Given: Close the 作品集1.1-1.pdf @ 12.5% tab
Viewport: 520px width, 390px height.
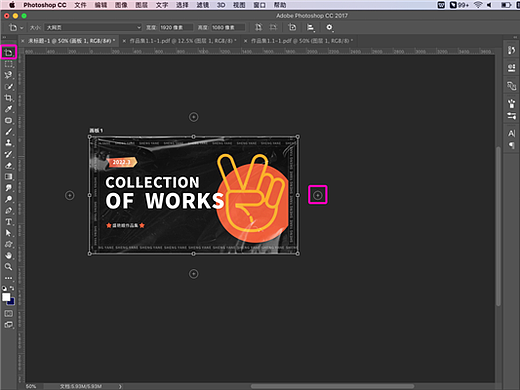Looking at the screenshot, I should (x=124, y=41).
